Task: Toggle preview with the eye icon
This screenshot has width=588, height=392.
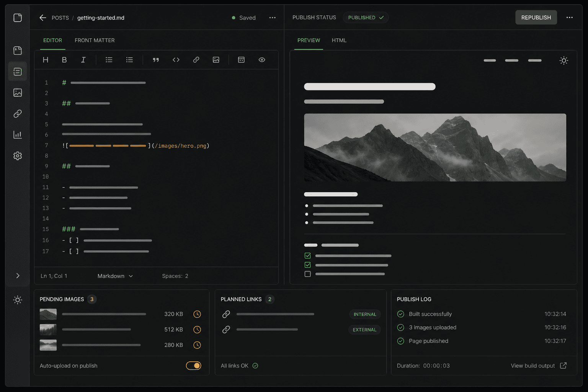Action: [262, 60]
